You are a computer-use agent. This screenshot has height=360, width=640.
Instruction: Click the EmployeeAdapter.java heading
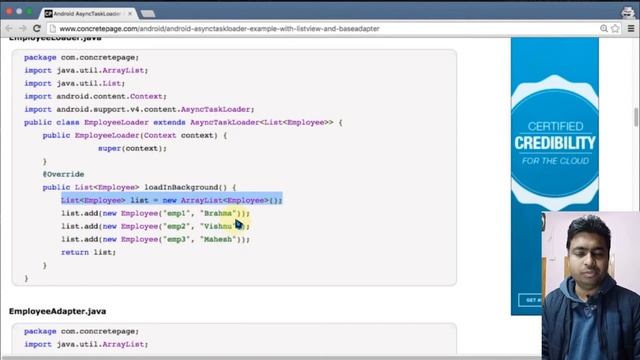pyautogui.click(x=58, y=311)
